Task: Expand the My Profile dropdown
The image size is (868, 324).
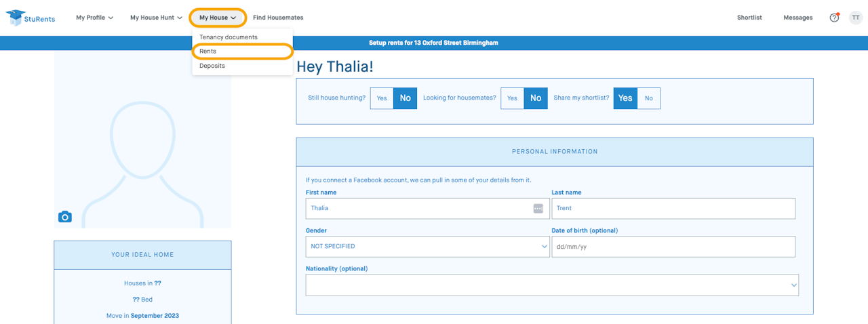Action: pyautogui.click(x=94, y=18)
